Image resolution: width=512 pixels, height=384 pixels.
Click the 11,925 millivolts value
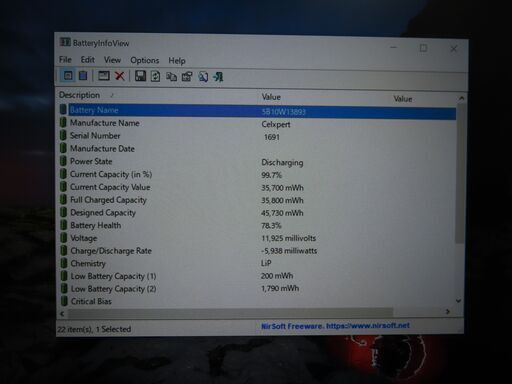tap(288, 238)
